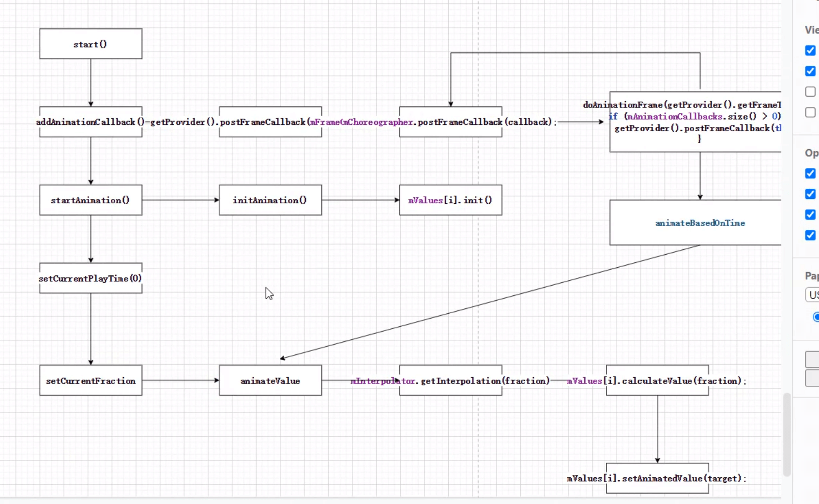Viewport: 819px width, 504px height.
Task: Click the vertical scrollbar beside the canvas
Action: point(787,435)
